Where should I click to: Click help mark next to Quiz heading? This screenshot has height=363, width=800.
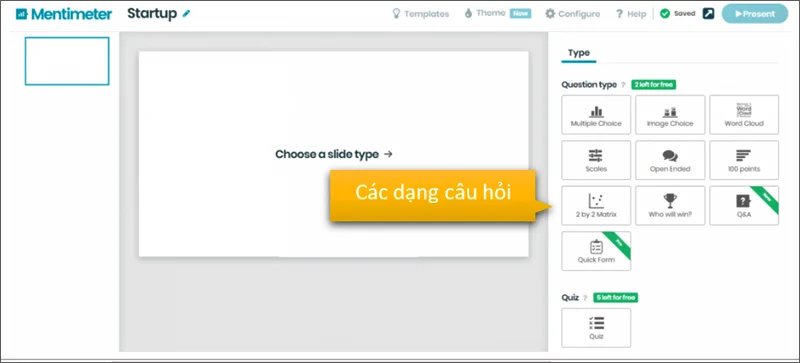click(x=585, y=298)
